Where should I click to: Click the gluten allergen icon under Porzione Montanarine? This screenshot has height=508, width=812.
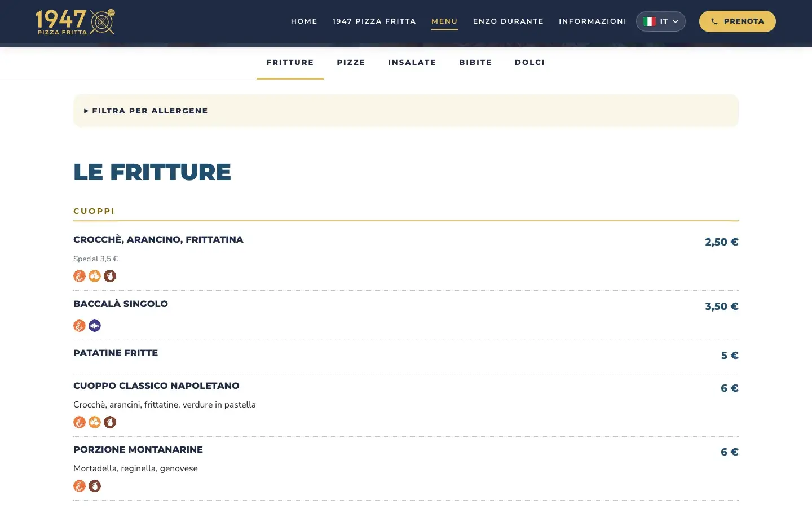pos(80,486)
